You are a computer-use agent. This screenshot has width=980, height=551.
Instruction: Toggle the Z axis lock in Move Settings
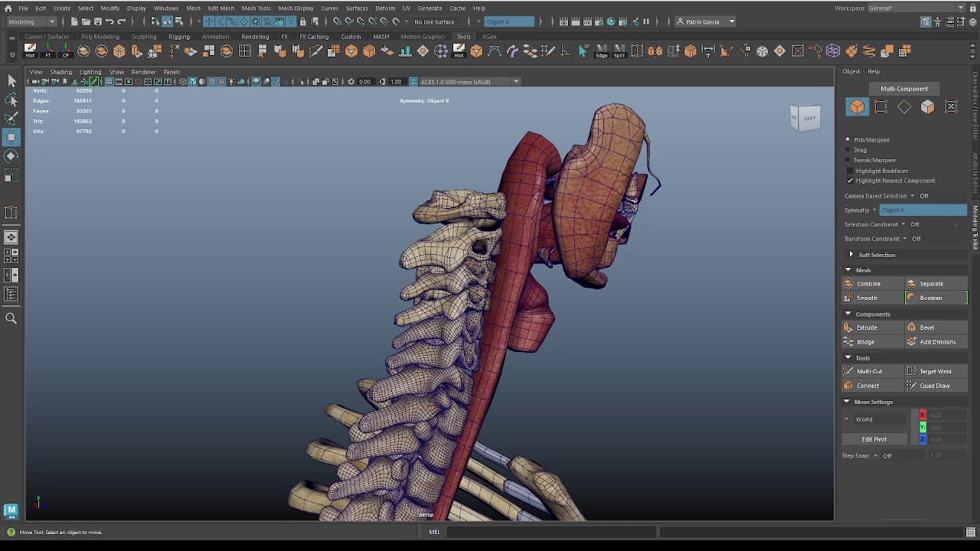(x=923, y=439)
